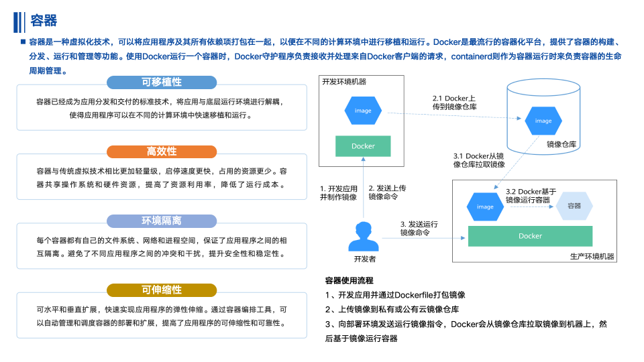Click the image hexagon in 生产环境机器 box
Viewport: 644px width, 362px height.
(x=485, y=207)
